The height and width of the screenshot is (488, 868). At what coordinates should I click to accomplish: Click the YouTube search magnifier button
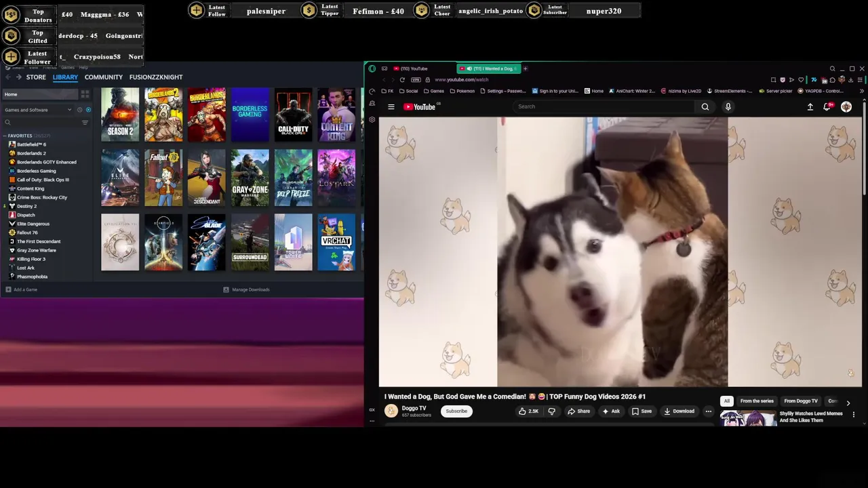click(x=705, y=106)
